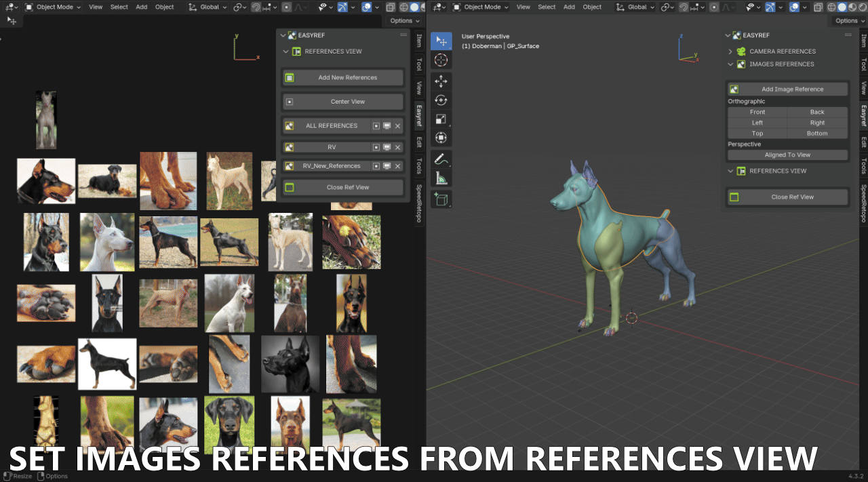Toggle proportional editing
This screenshot has height=482, width=868.
(714, 7)
